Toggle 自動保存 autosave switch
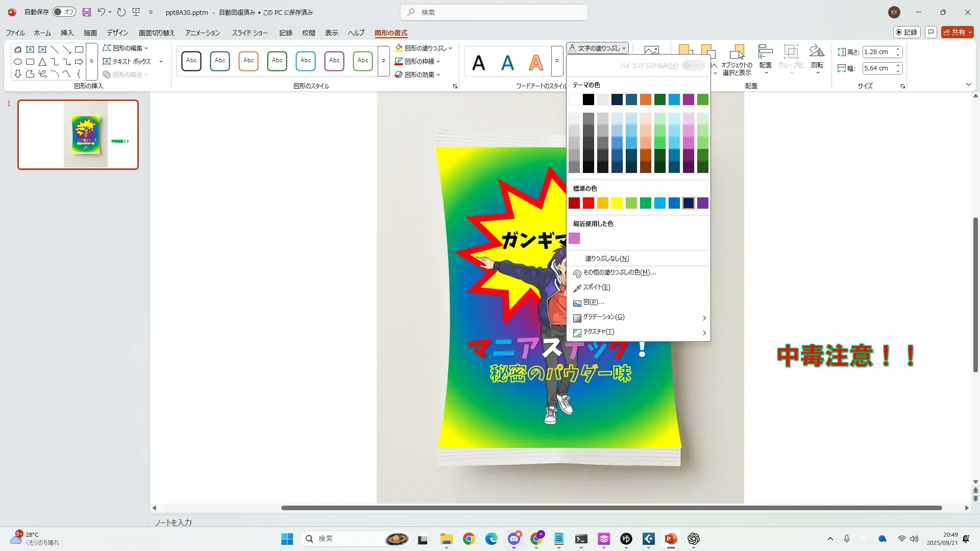The height and width of the screenshot is (551, 980). (x=64, y=12)
